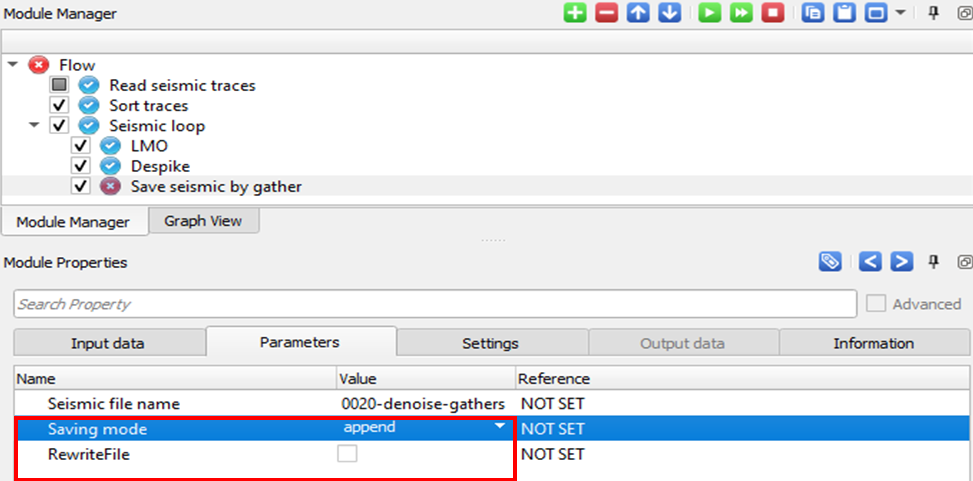Select the Parameters tab
Screen dimensions: 973x481
(x=300, y=342)
